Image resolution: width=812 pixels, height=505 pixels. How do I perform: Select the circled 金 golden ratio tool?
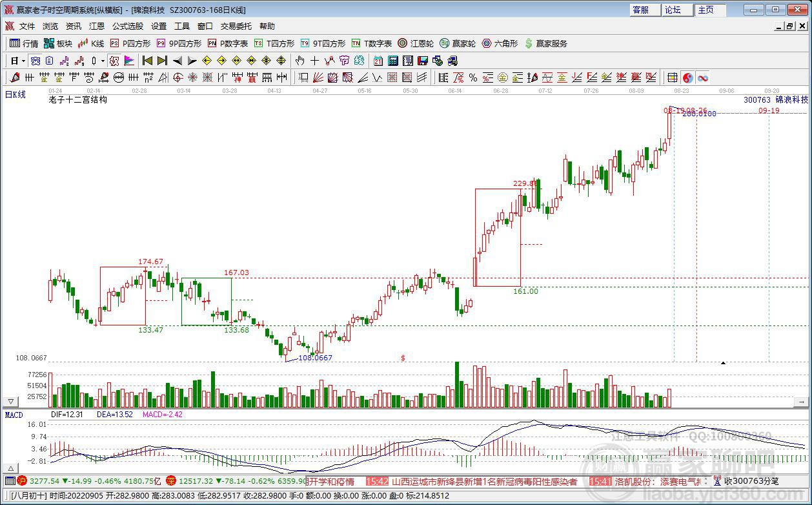pos(503,77)
